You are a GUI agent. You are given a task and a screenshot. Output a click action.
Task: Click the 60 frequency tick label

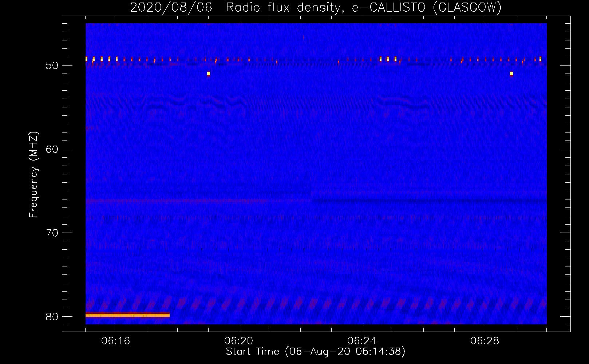52,149
